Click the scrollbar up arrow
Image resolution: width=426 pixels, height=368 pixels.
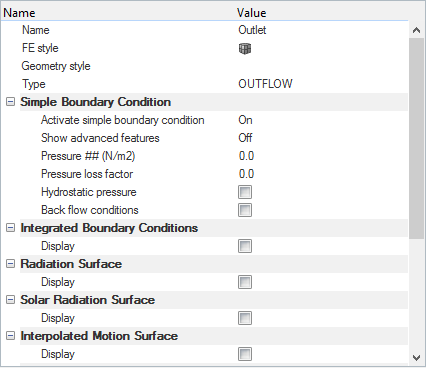(416, 30)
